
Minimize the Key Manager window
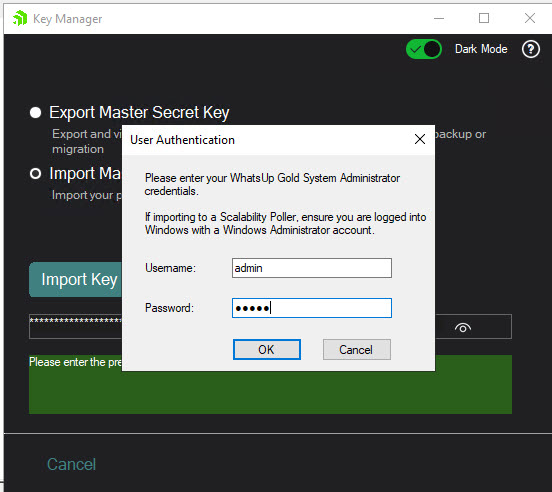(x=439, y=18)
